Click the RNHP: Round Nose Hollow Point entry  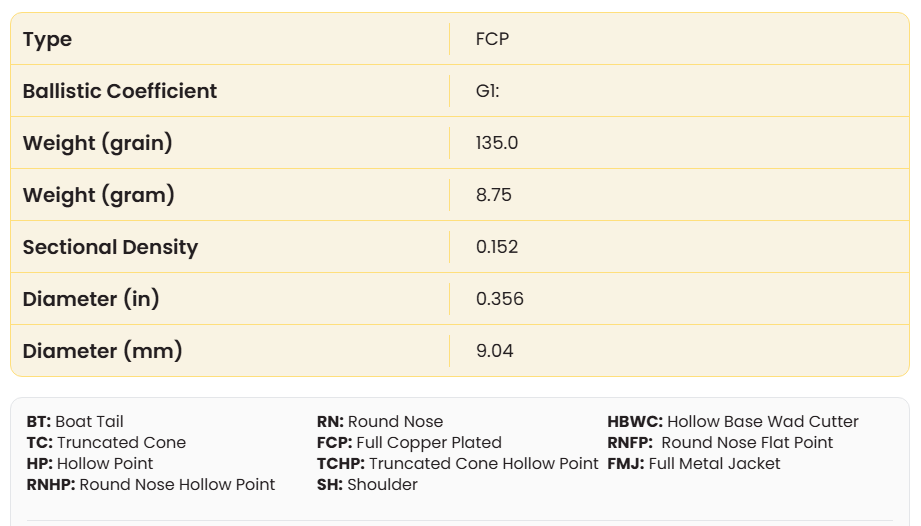pos(151,485)
